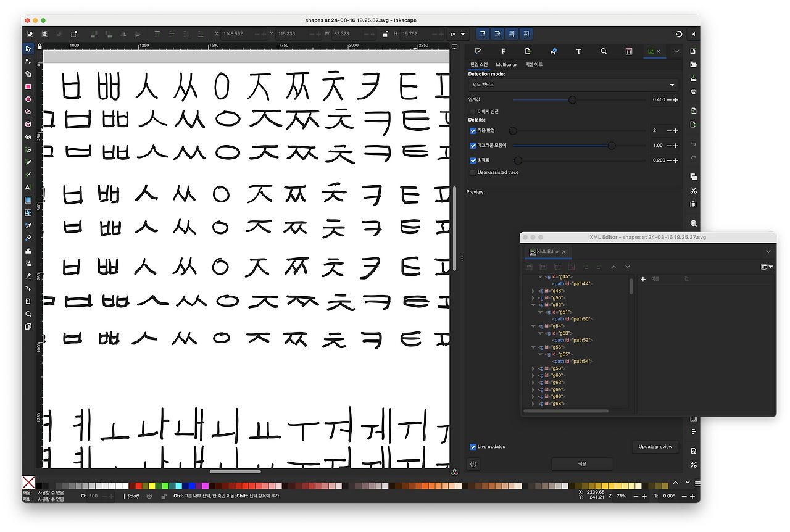Click the Cut scissors icon on right
790x532 pixels.
(x=694, y=191)
